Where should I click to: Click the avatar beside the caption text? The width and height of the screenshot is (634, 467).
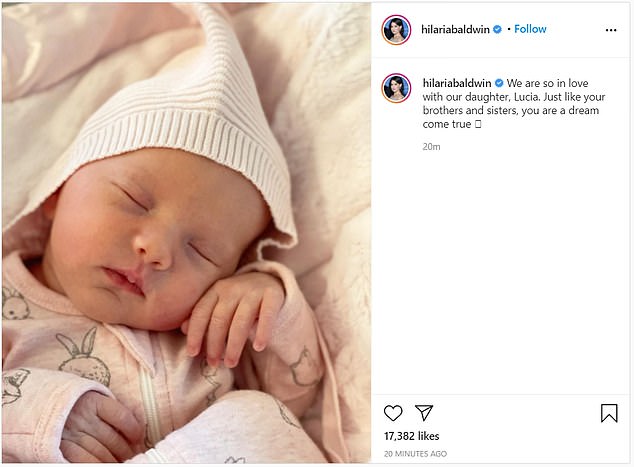click(x=396, y=88)
